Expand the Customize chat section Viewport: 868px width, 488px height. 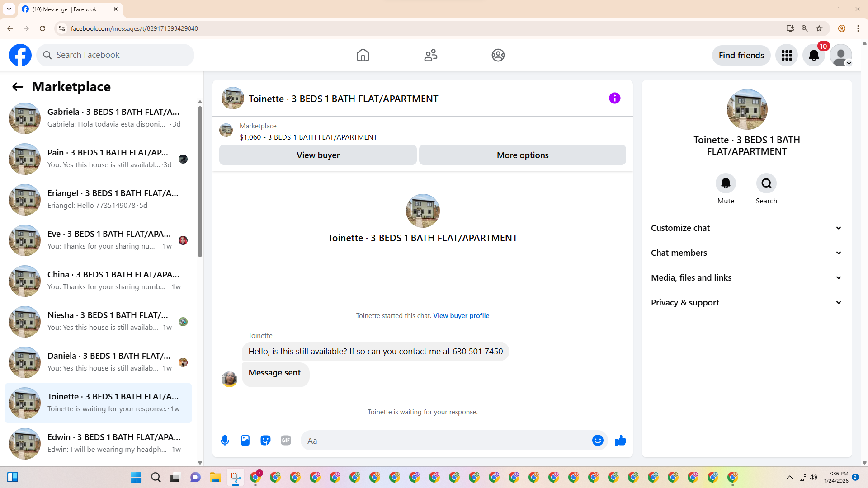[746, 228]
